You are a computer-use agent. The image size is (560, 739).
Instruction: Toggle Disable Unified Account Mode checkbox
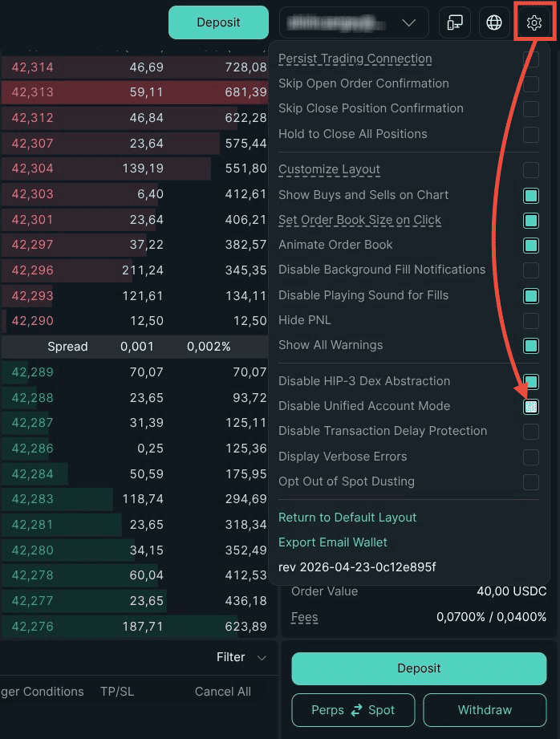click(531, 406)
